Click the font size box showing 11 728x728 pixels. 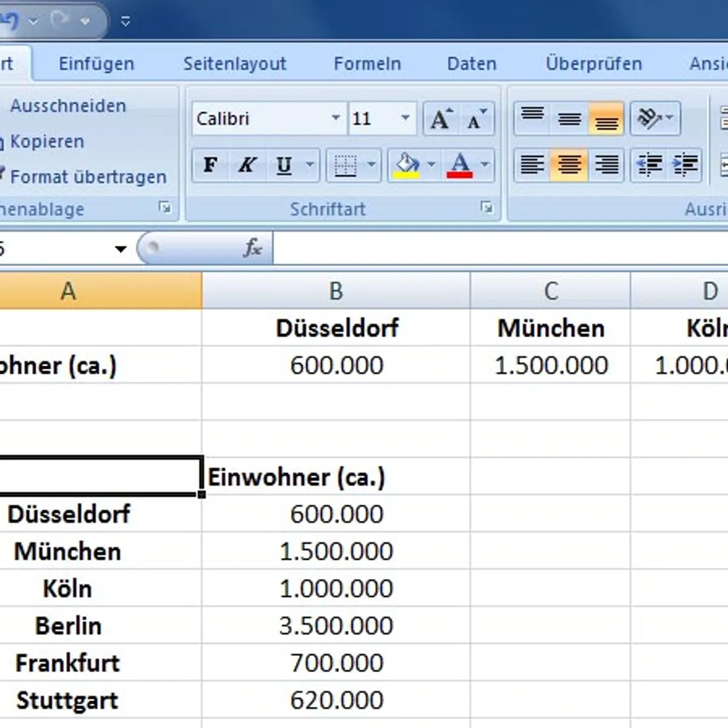point(373,118)
